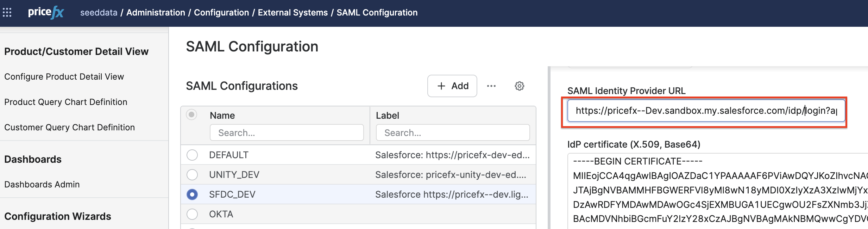Go to Administration breadcrumb
Viewport: 868px width, 229px height.
pos(156,13)
